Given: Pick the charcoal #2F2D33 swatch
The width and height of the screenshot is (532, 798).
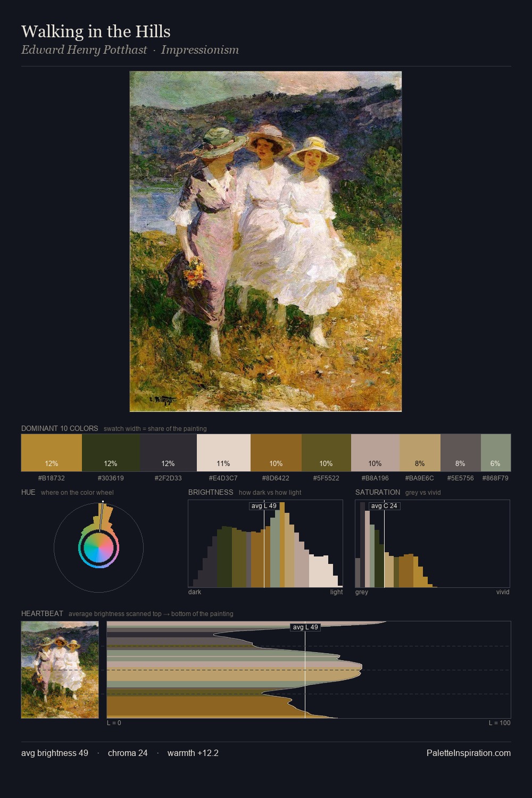Looking at the screenshot, I should 168,453.
